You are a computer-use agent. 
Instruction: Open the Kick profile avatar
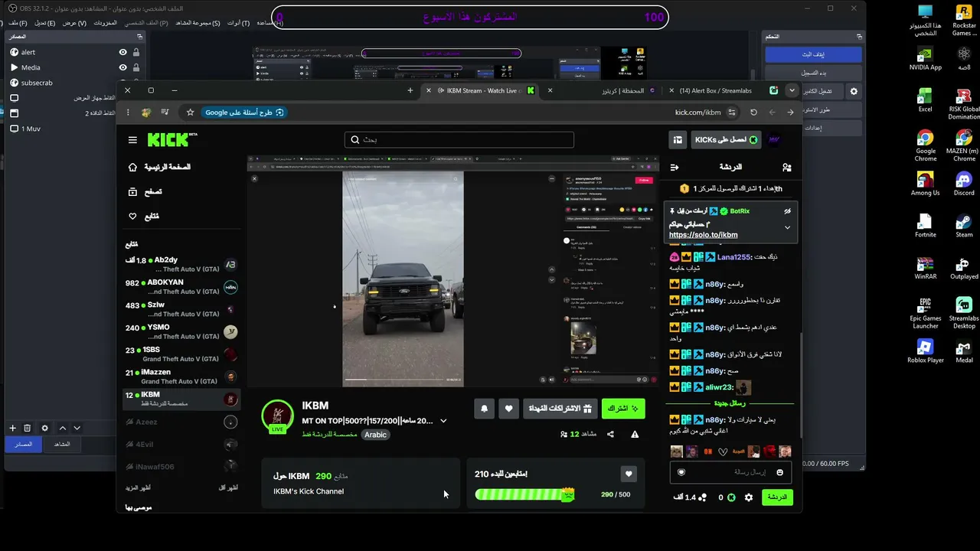774,139
